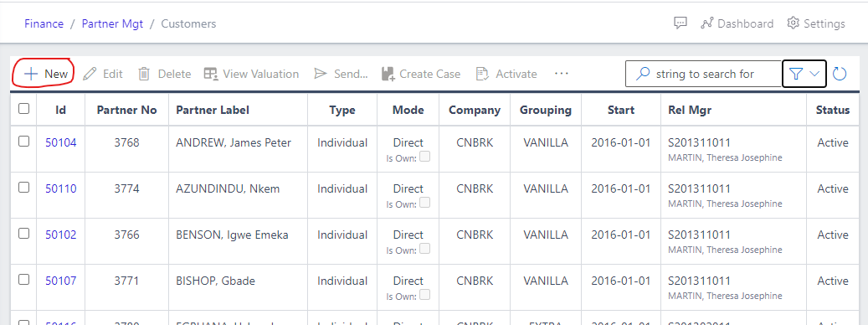Click the Customers breadcrumb text
The height and width of the screenshot is (325, 868).
[189, 23]
